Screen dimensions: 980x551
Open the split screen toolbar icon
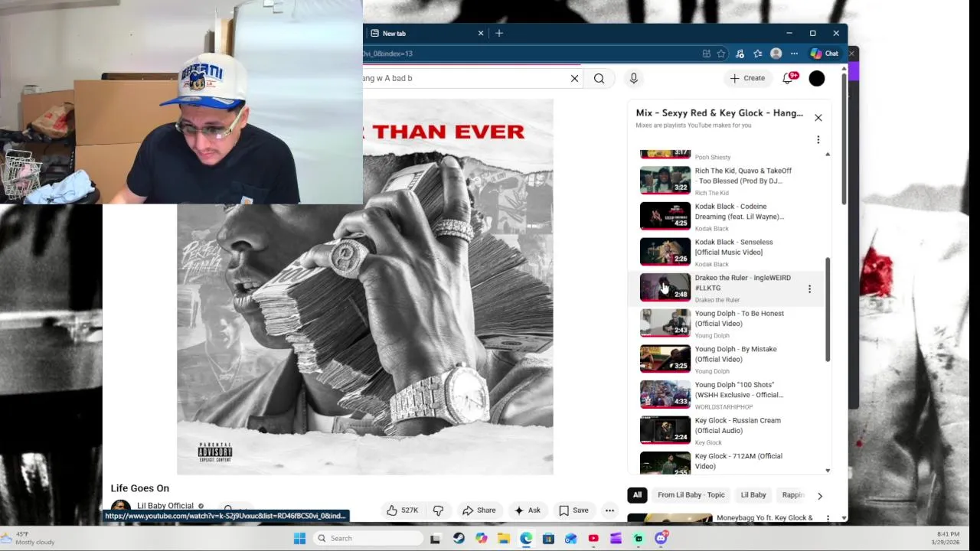pyautogui.click(x=706, y=54)
